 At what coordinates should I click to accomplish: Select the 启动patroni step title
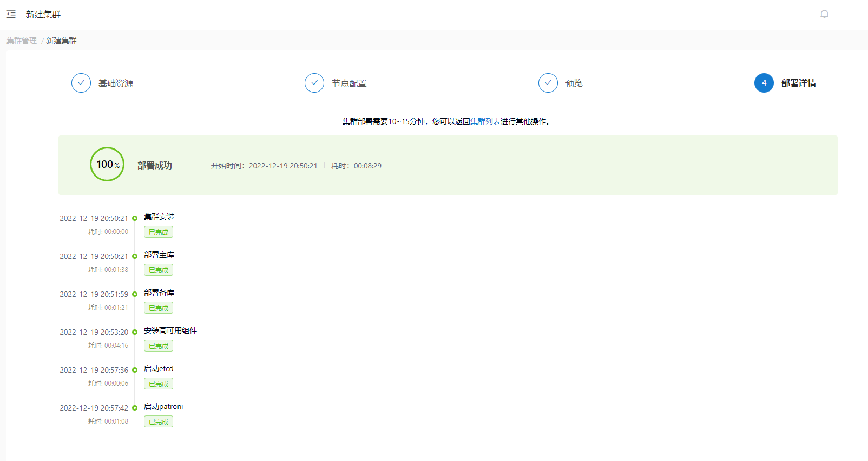pos(163,406)
